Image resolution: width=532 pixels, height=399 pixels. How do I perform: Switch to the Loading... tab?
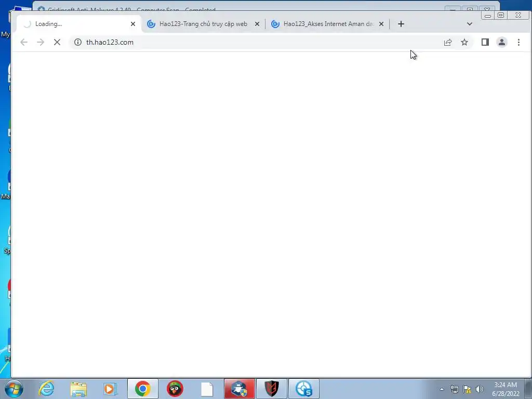click(79, 24)
